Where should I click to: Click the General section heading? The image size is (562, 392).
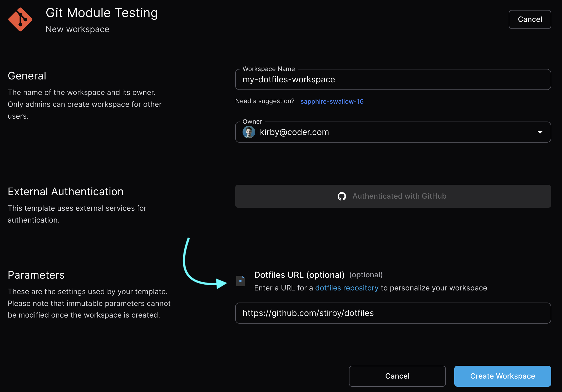(x=27, y=76)
